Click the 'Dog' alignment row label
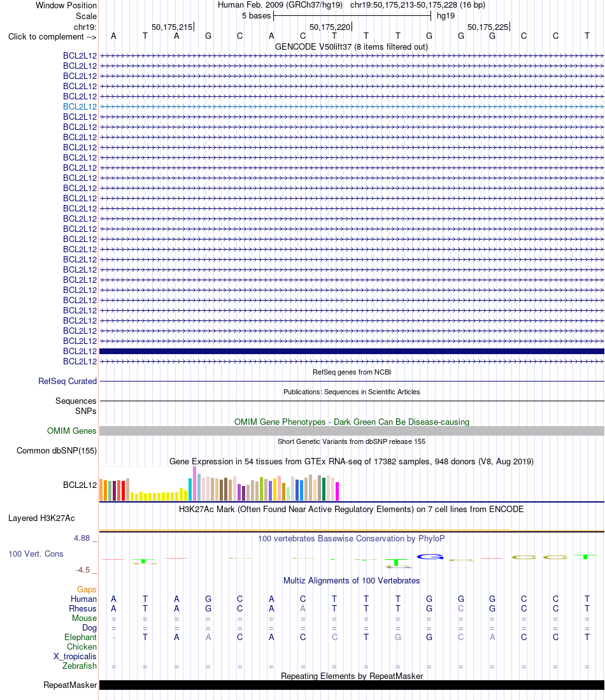 coord(89,627)
